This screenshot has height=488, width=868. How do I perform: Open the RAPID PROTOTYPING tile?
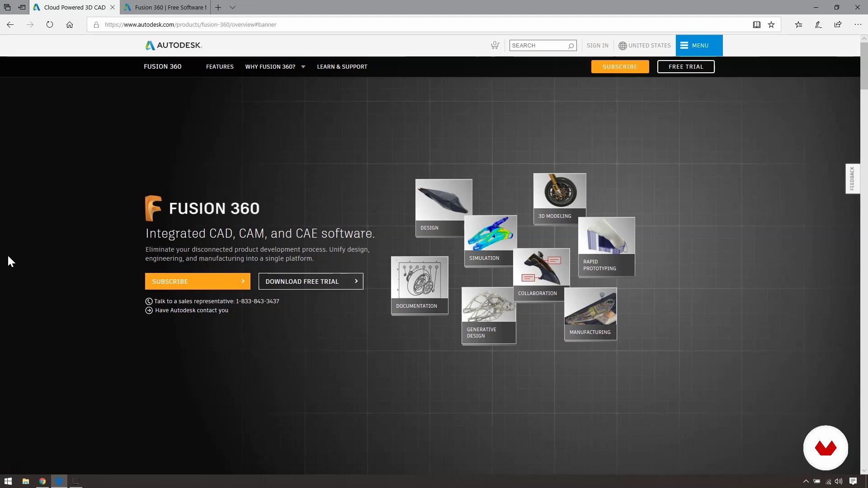[x=606, y=247]
